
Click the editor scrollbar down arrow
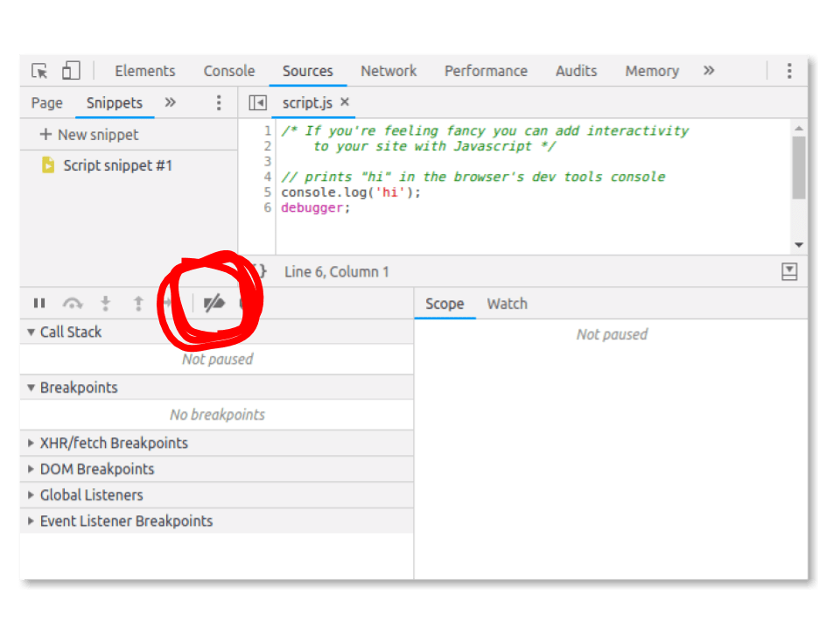(799, 244)
